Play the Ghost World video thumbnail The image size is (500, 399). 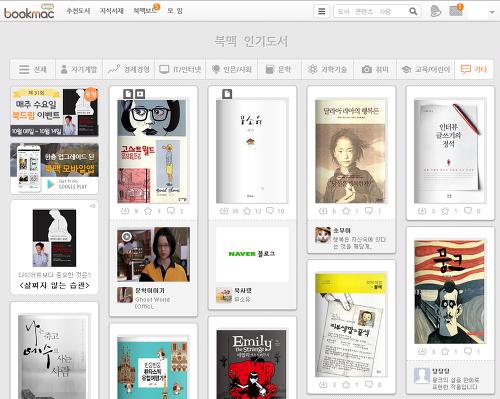[153, 254]
